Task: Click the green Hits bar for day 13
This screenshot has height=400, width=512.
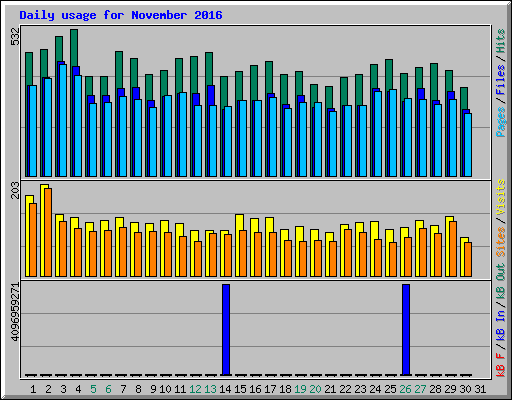Action: click(x=209, y=68)
